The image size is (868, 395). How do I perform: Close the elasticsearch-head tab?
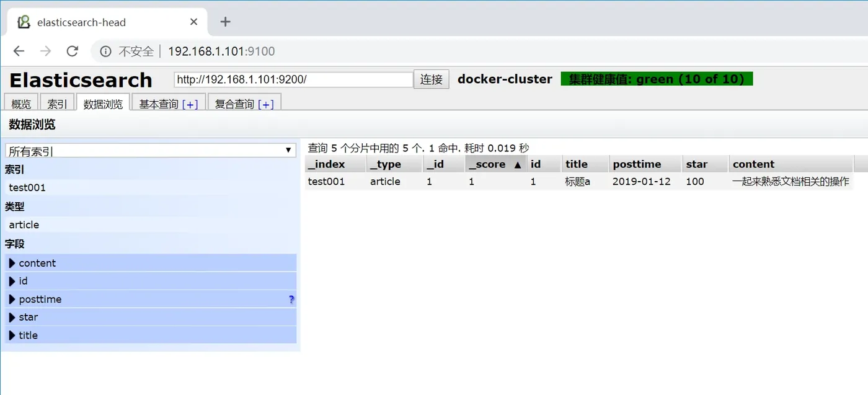(194, 22)
